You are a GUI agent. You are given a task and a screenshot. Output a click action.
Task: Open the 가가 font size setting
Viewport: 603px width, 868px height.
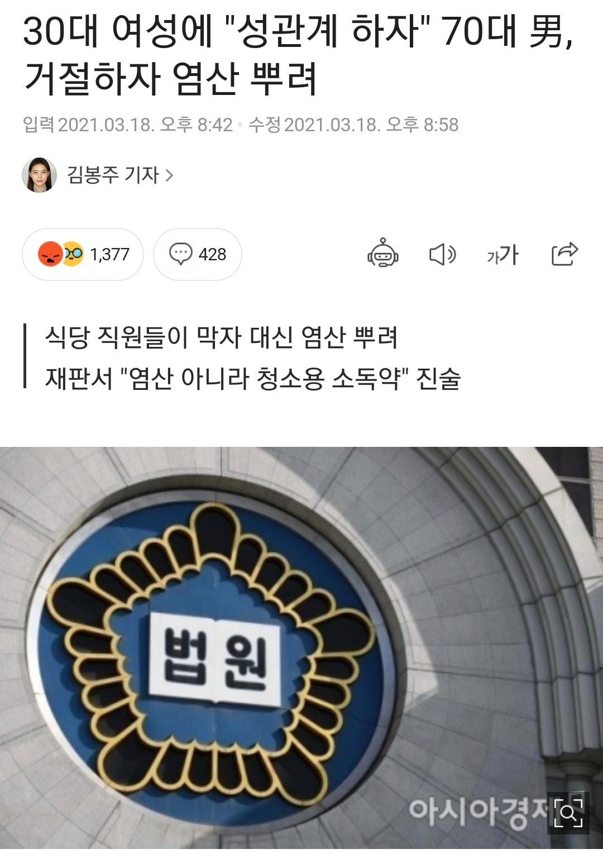pos(502,255)
